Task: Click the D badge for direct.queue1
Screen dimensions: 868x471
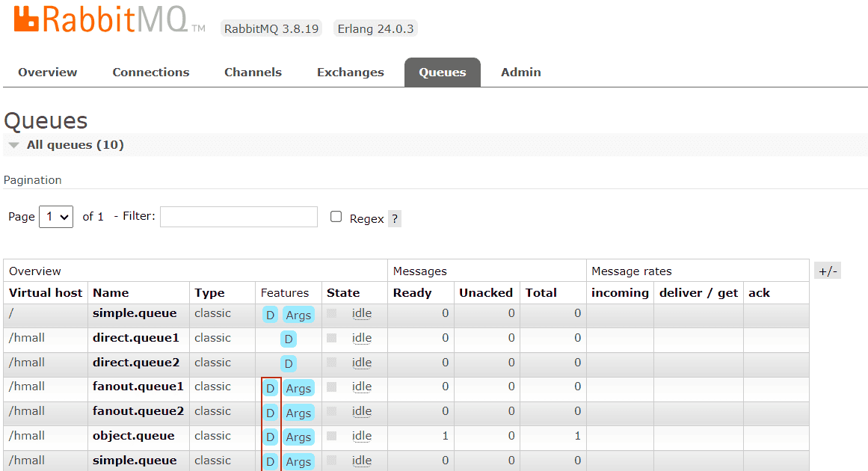Action: pos(289,339)
